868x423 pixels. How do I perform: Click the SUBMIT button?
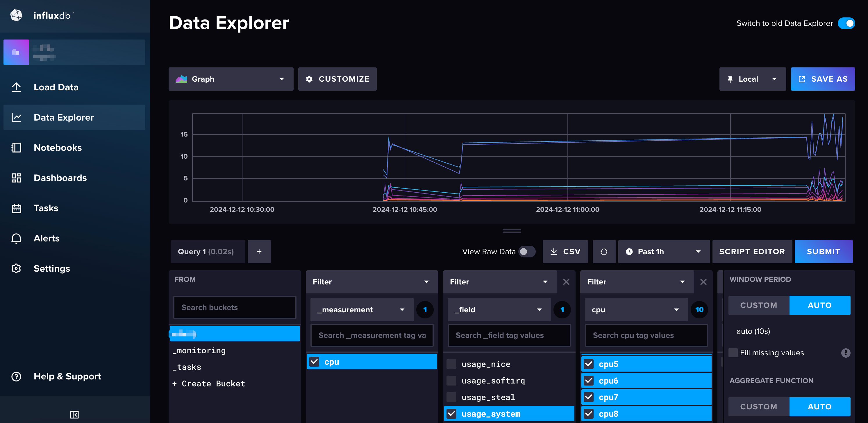(x=823, y=252)
